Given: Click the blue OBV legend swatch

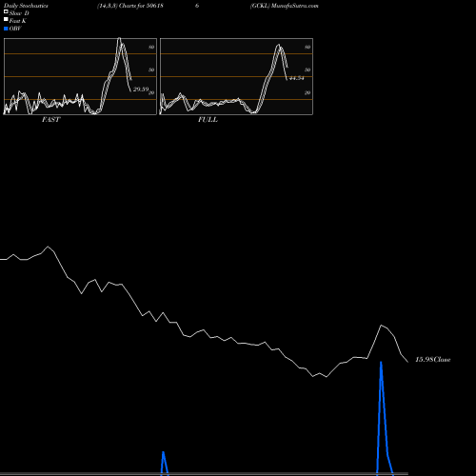Looking at the screenshot, I should (6, 29).
